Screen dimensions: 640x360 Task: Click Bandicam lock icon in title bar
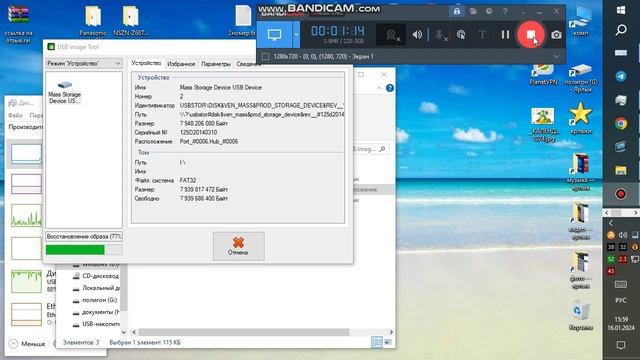tap(457, 11)
